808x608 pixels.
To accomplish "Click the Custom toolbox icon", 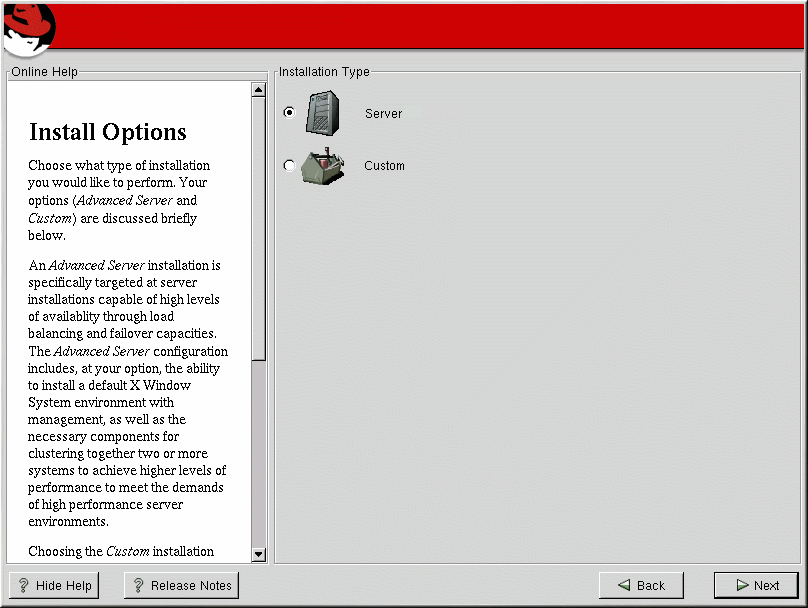I will [323, 166].
